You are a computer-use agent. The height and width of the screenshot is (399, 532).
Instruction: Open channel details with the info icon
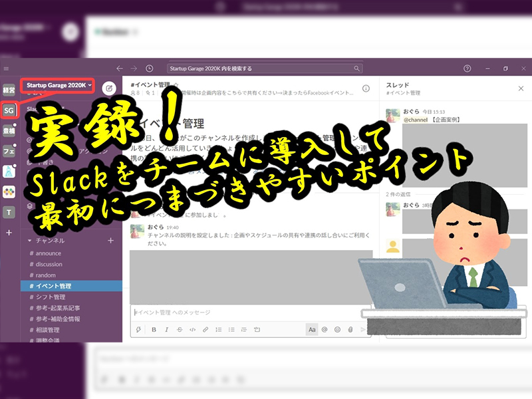[x=366, y=86]
